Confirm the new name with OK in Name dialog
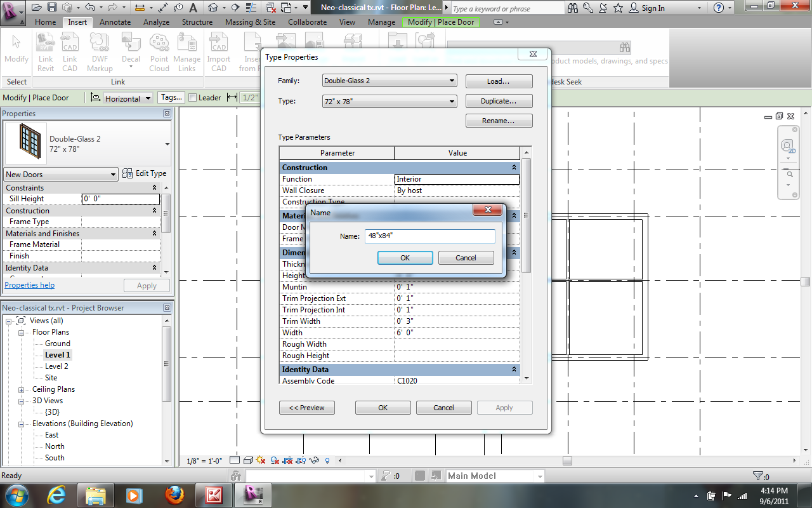 [405, 258]
